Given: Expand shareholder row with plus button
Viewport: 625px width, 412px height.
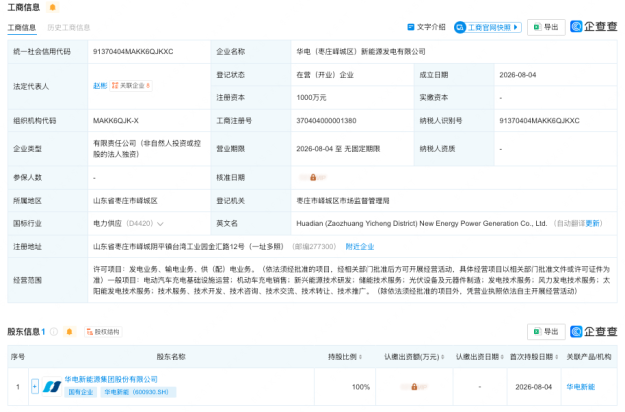Looking at the screenshot, I should click(x=35, y=386).
